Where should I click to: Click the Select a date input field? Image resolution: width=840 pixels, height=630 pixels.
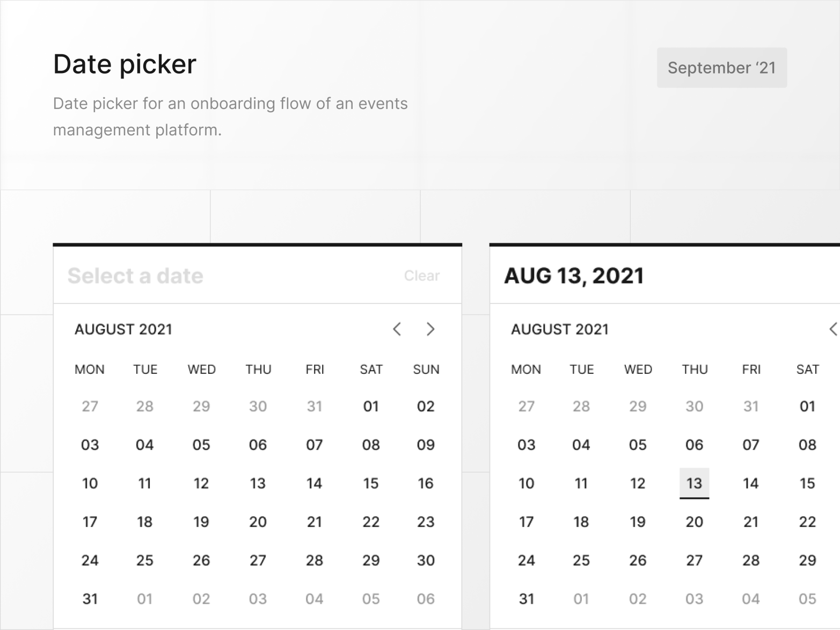point(135,276)
